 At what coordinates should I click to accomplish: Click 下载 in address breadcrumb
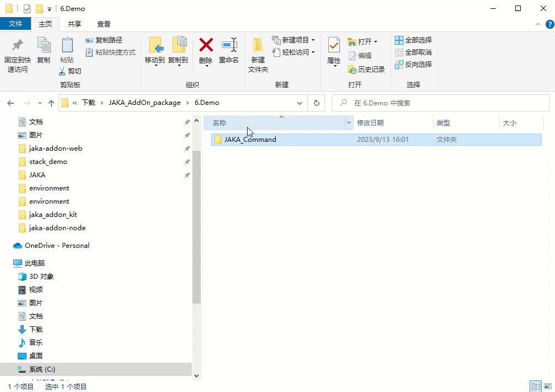click(x=88, y=103)
